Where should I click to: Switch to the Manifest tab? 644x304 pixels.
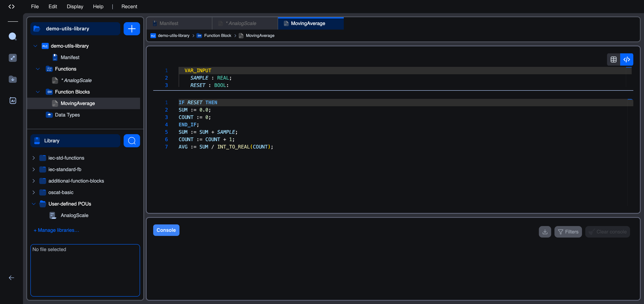[179, 23]
